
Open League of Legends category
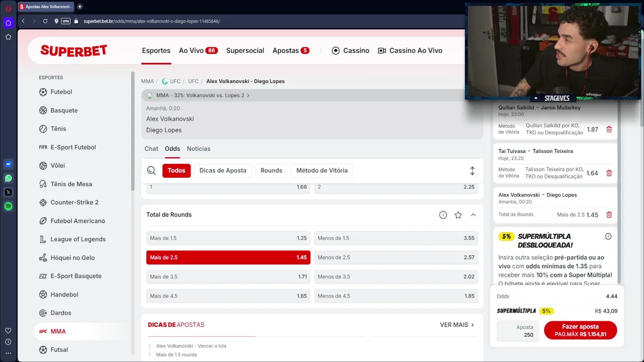78,239
